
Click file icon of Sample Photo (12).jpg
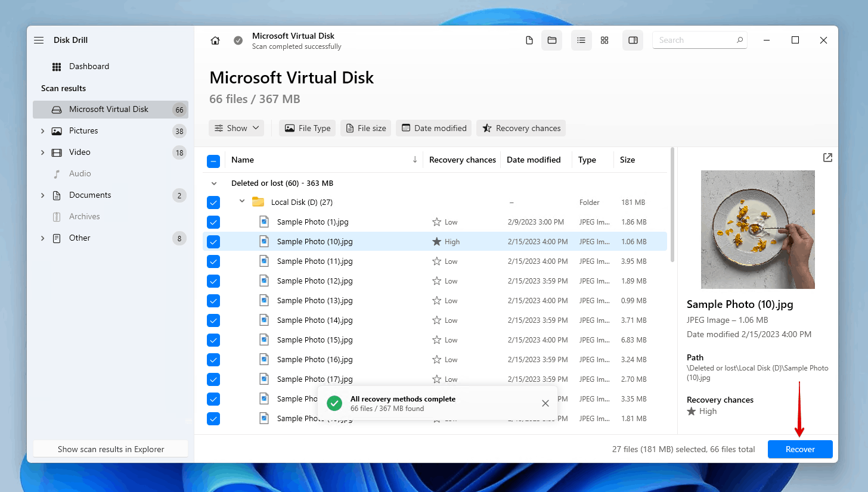(x=264, y=281)
